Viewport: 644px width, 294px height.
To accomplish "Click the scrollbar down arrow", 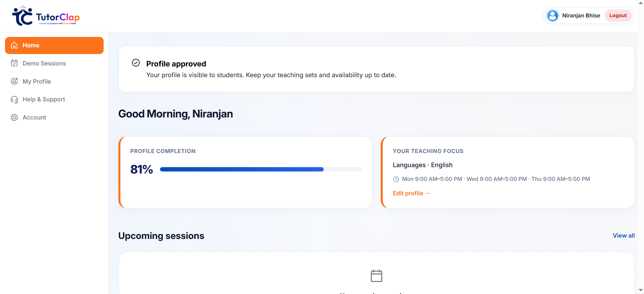I will pyautogui.click(x=641, y=290).
